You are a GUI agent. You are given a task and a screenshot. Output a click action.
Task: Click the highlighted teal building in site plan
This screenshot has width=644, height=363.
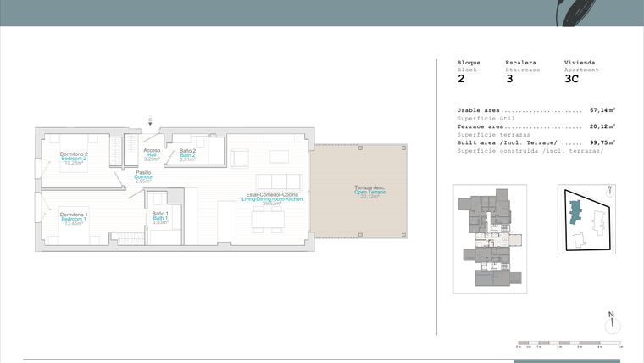click(x=575, y=212)
